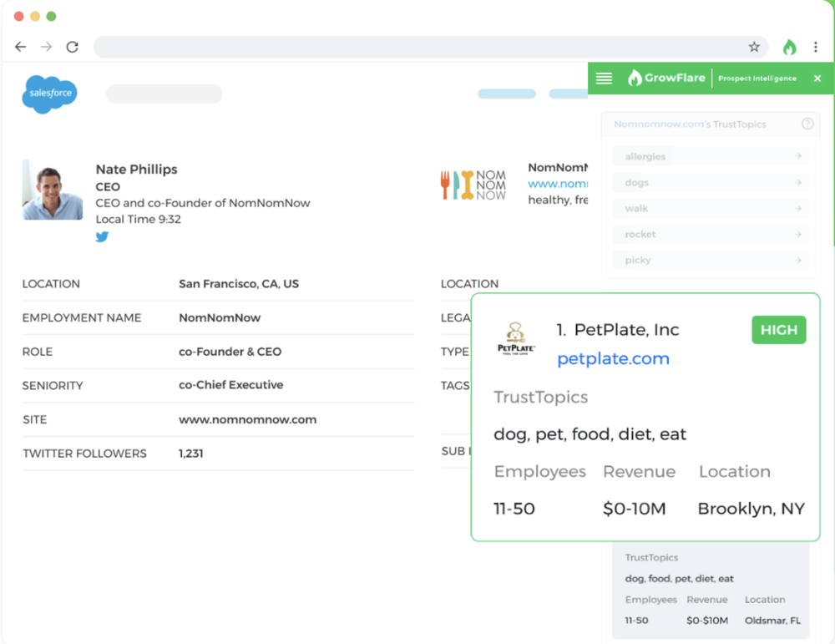The width and height of the screenshot is (835, 644).
Task: Open the GrowFlare hamburger menu
Action: [604, 79]
